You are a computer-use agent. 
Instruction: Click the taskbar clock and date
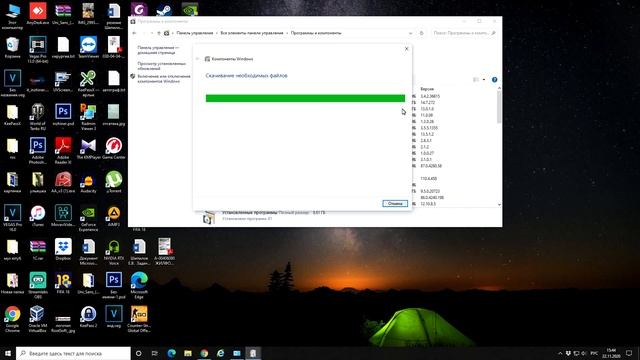pyautogui.click(x=611, y=353)
